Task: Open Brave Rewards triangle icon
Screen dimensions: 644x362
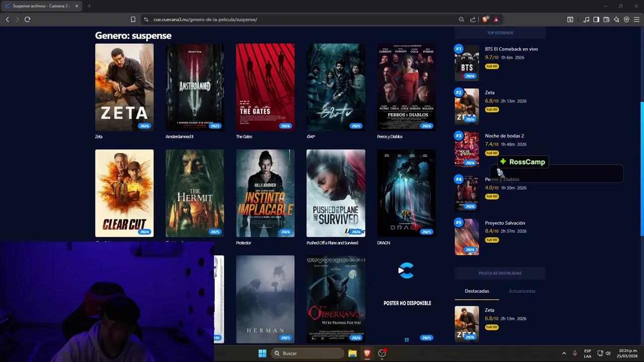Action: click(496, 20)
